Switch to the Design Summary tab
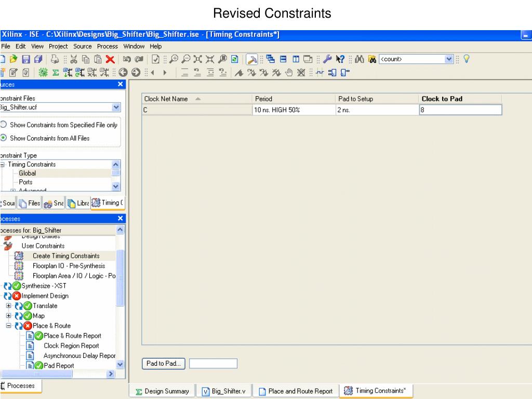 point(162,391)
